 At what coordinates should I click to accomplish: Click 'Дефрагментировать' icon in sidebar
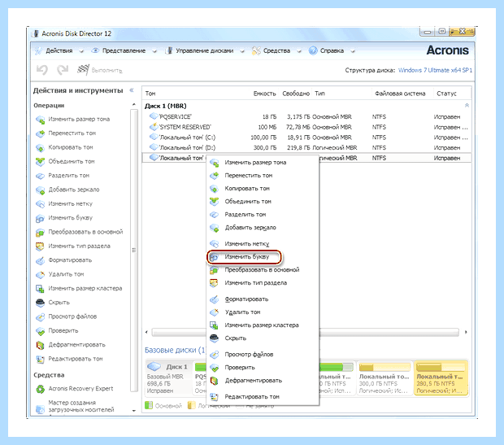coord(40,345)
